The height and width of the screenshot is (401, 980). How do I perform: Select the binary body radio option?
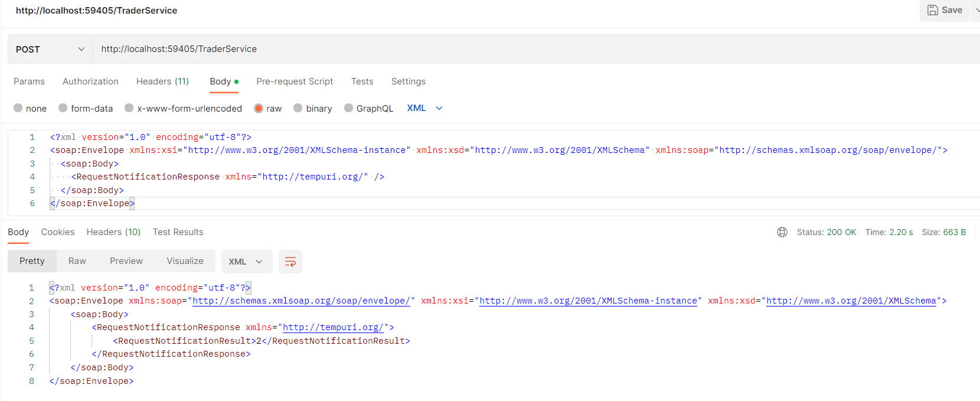tap(298, 108)
